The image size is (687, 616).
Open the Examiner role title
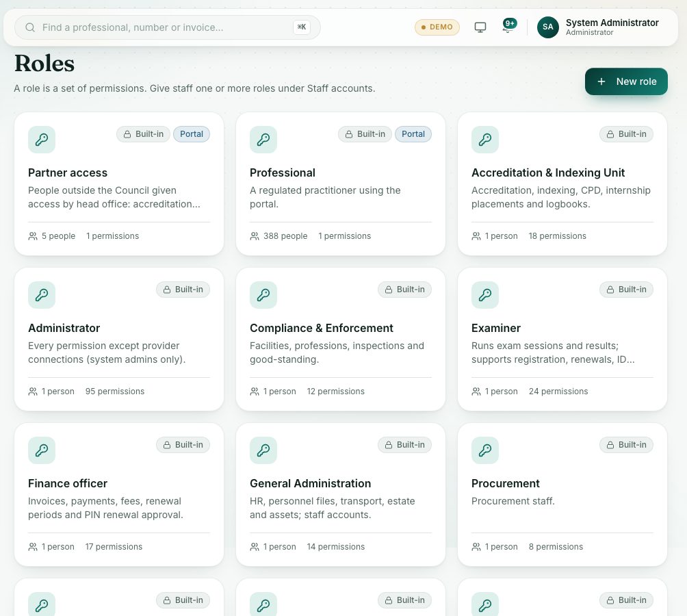[x=495, y=328]
